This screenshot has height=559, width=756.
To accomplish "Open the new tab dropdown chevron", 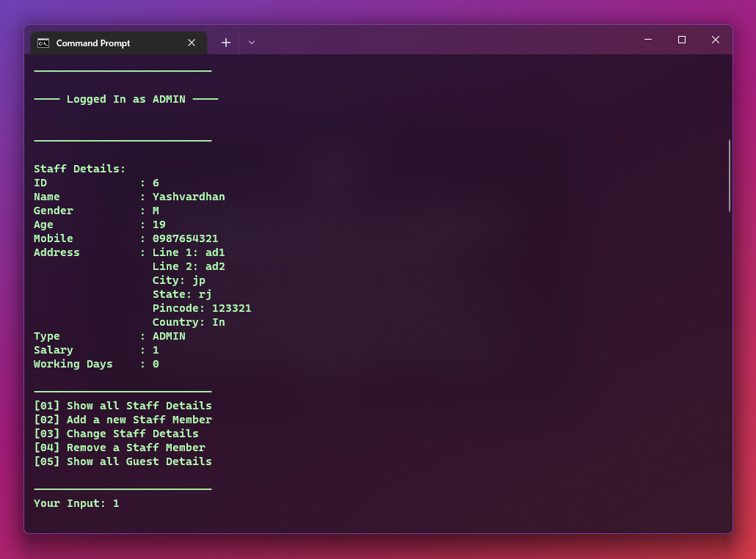I will point(251,43).
